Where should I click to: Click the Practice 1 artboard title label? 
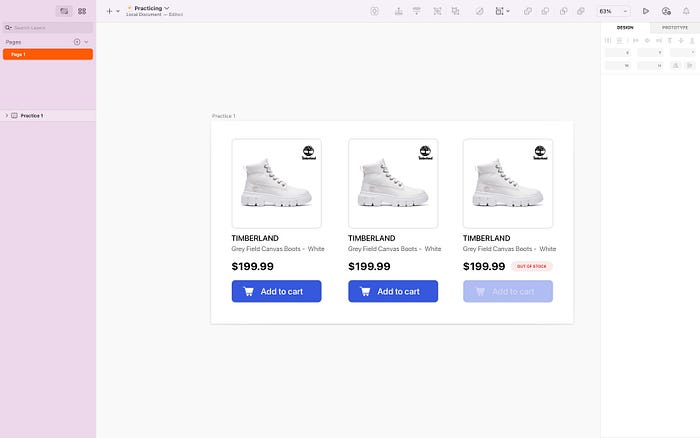click(x=224, y=116)
